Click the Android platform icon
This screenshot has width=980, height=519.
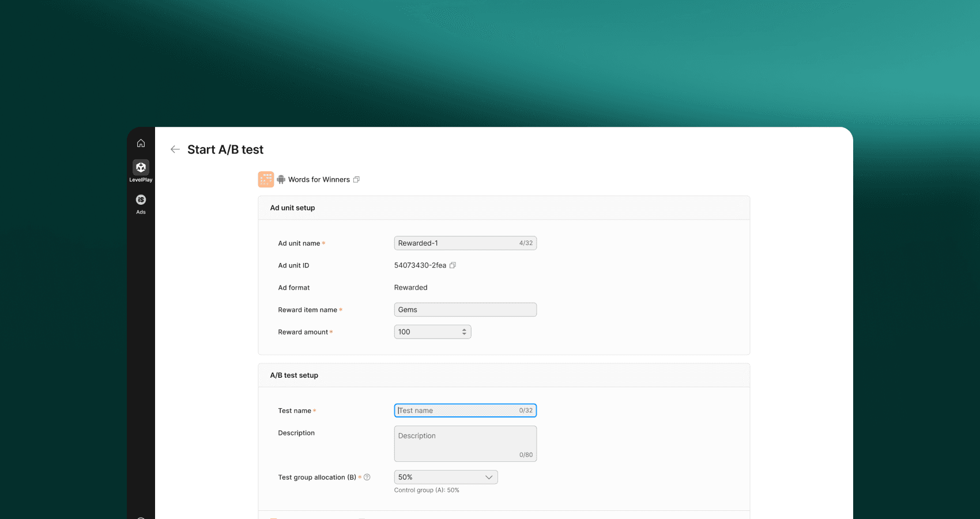281,179
